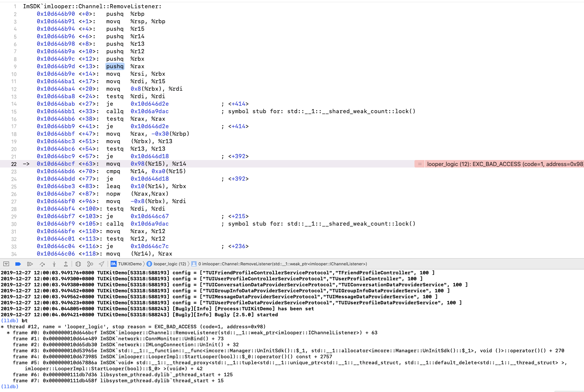Toggle the breakpoint arrow at RemoveListener frame
Screen dimensions: 584x392
pos(26,164)
